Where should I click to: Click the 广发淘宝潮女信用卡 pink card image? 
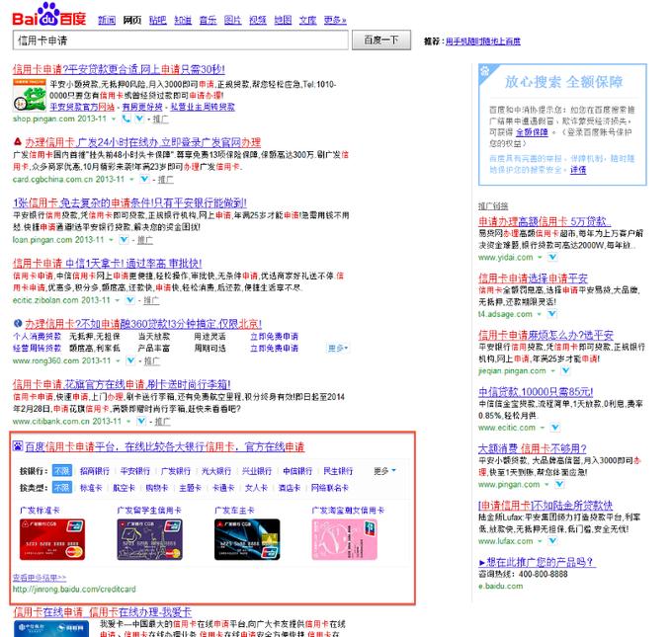345,539
